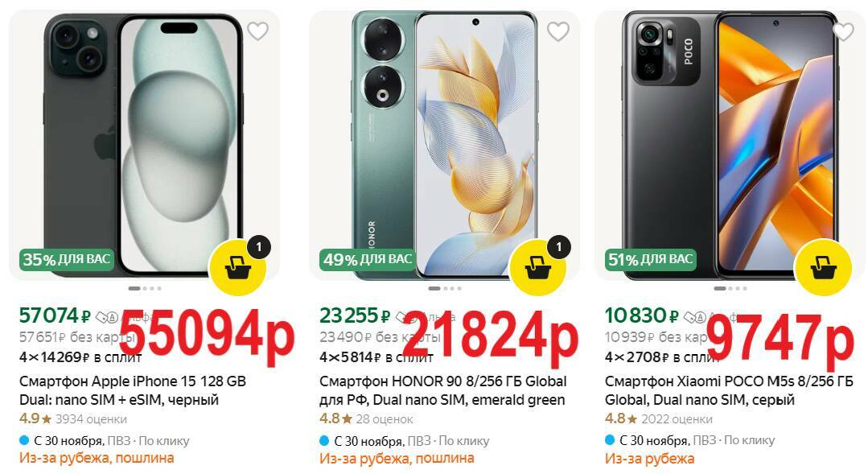
Task: Open the iPhone 15 product photo
Action: pos(144,145)
